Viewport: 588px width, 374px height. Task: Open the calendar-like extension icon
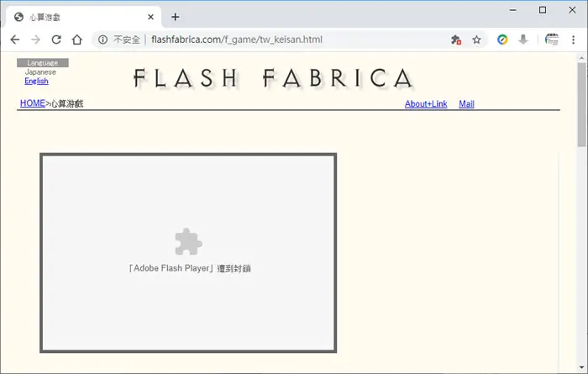click(552, 40)
